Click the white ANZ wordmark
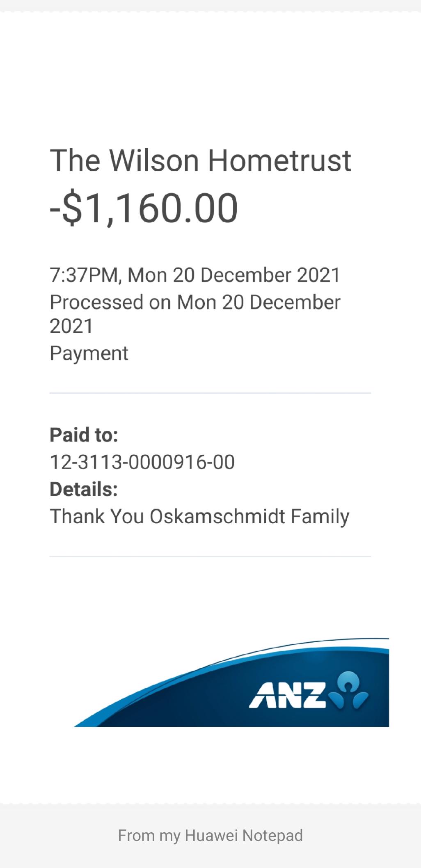The width and height of the screenshot is (421, 868). 287,696
